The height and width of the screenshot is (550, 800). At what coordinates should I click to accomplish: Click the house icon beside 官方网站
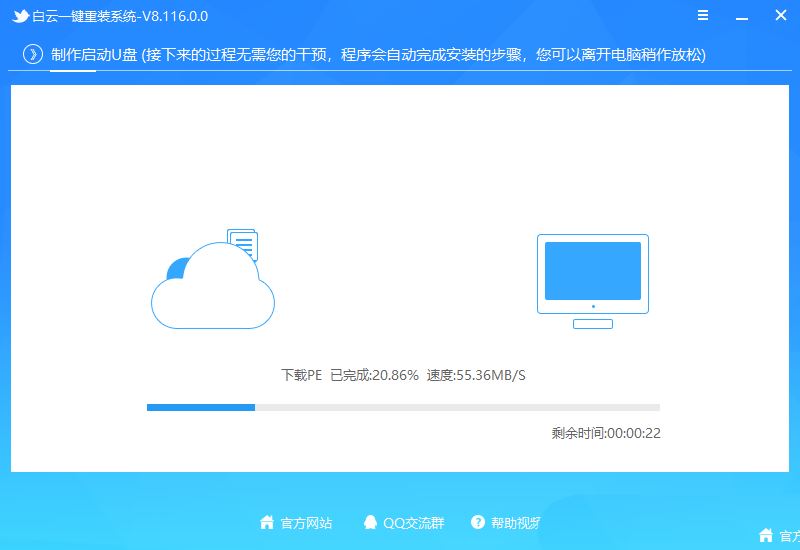tap(267, 522)
